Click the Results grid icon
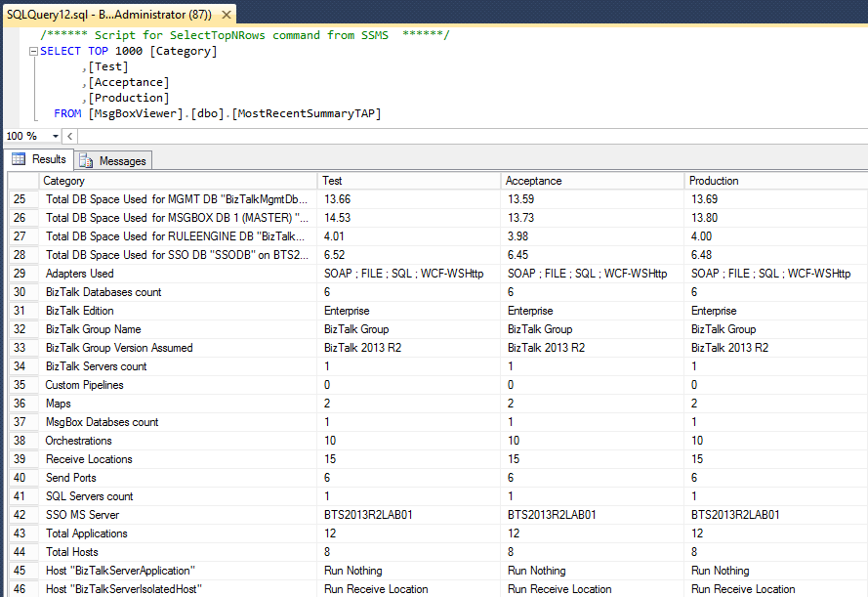Screen dimensions: 868x597 (19, 159)
